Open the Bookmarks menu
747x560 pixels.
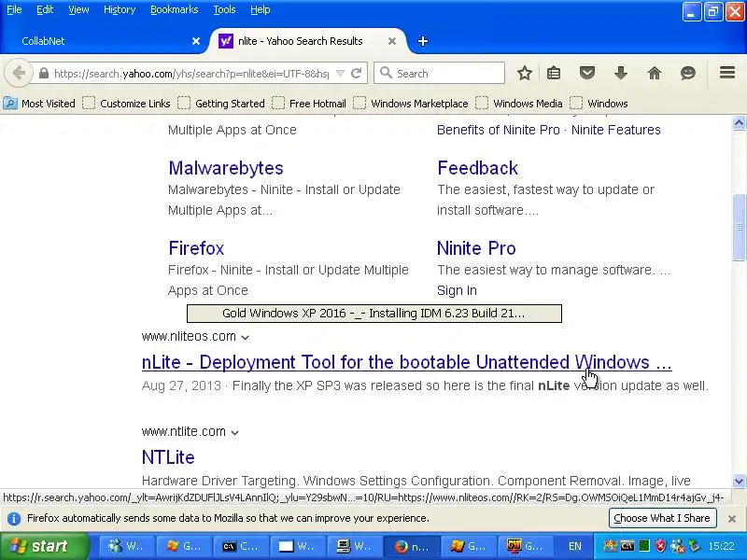click(x=174, y=9)
